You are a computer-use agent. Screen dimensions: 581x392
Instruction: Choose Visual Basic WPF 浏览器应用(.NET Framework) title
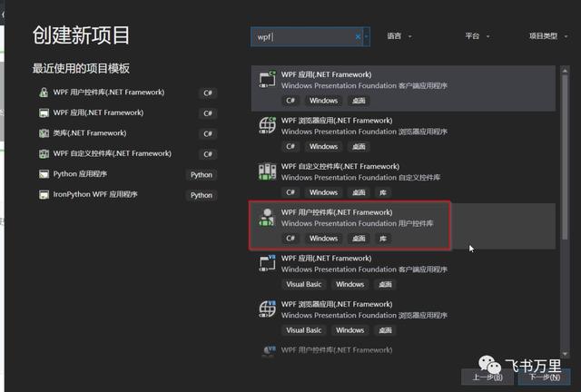click(x=337, y=304)
